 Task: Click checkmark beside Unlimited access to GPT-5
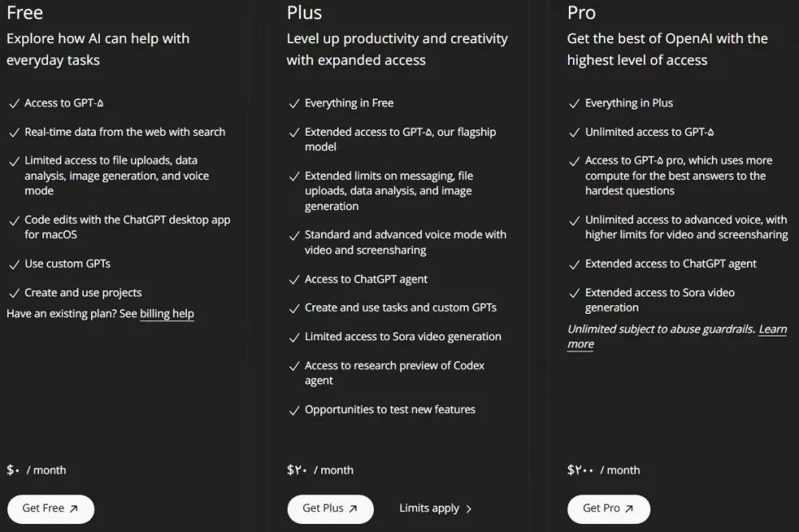click(574, 133)
